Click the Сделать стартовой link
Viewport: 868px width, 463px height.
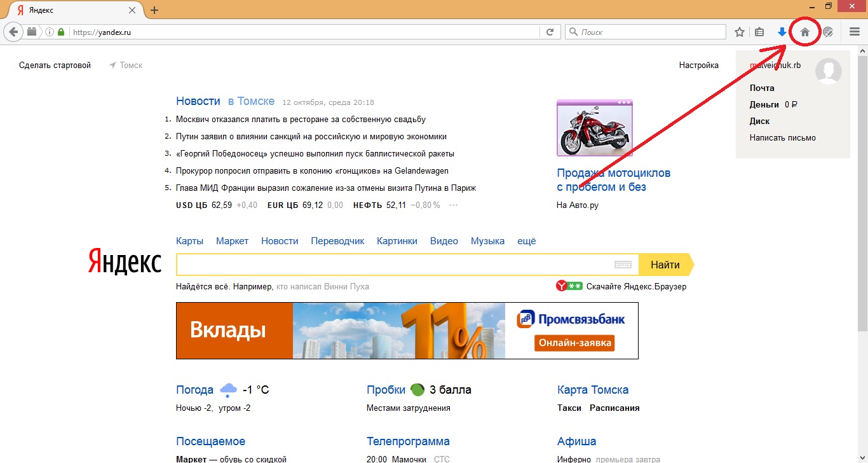coord(55,66)
